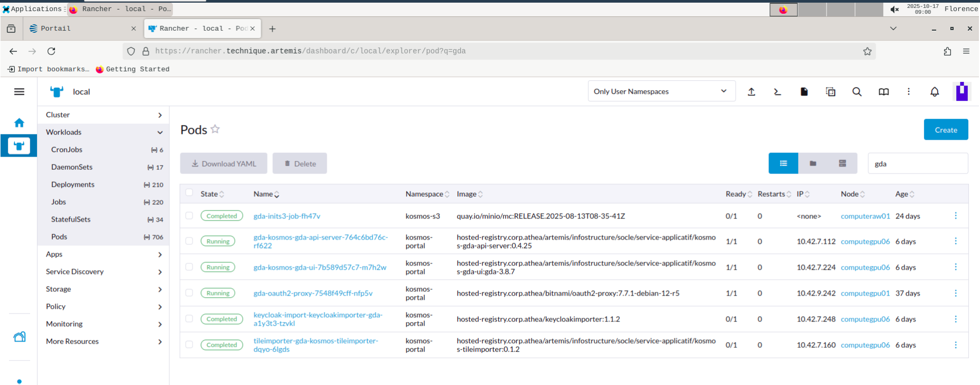Favorite the Pods page with the star

(215, 129)
